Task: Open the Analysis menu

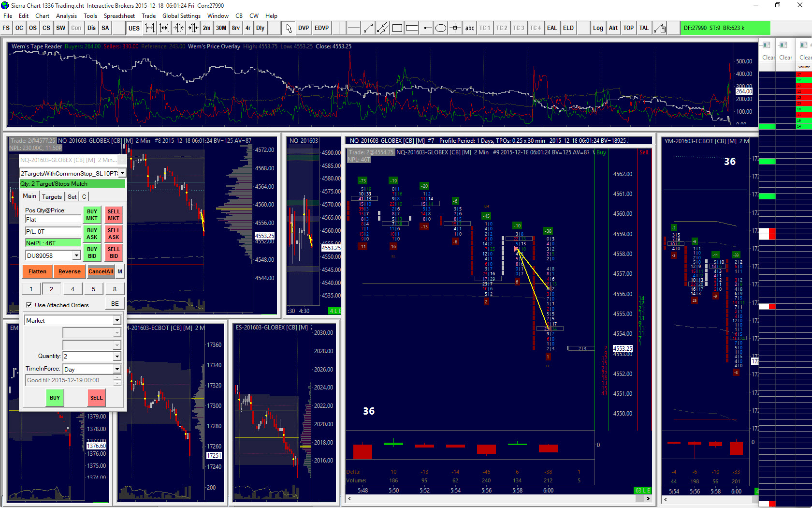Action: 66,16
